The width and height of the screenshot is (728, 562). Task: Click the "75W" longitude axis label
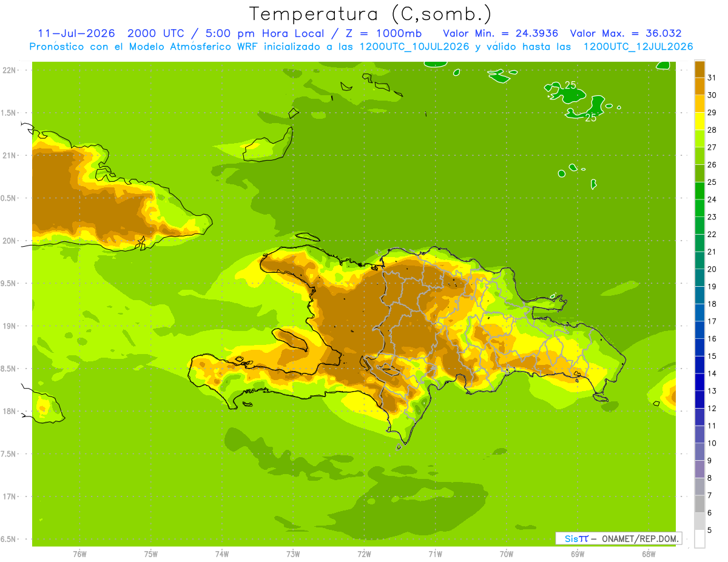tap(150, 554)
